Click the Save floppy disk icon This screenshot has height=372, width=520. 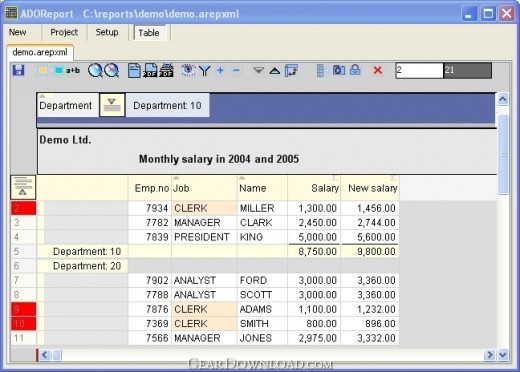tap(19, 71)
